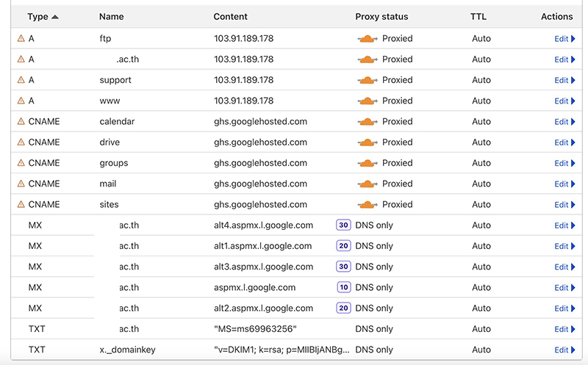The width and height of the screenshot is (588, 365).
Task: Click the priority 30 badge for alt4.aspmx
Action: pos(343,225)
